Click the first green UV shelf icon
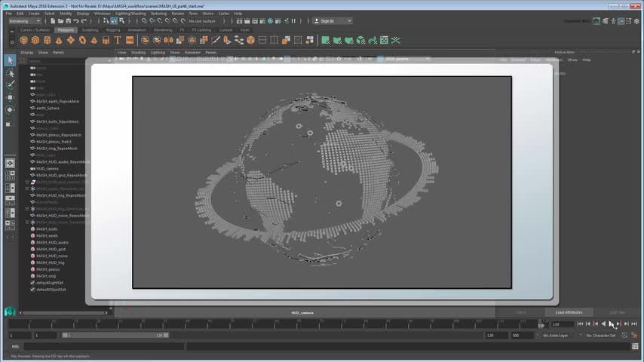This screenshot has width=644, height=362. [325, 40]
